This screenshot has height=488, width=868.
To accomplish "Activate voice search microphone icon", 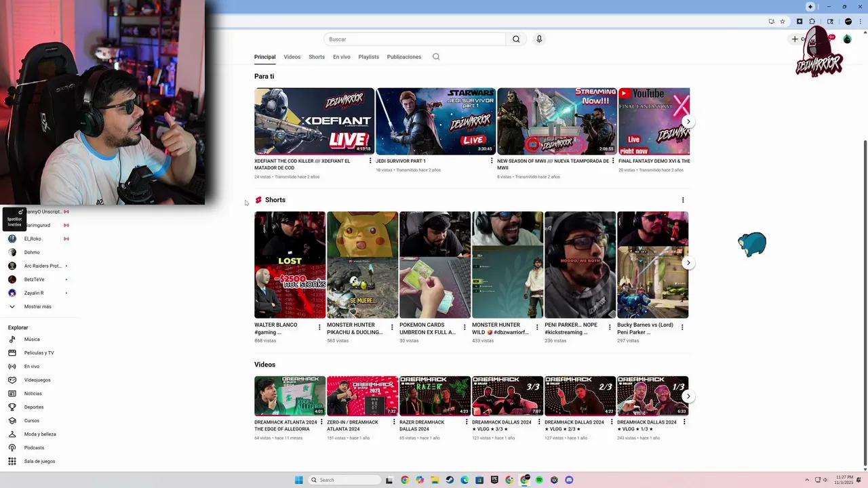I will [x=539, y=39].
